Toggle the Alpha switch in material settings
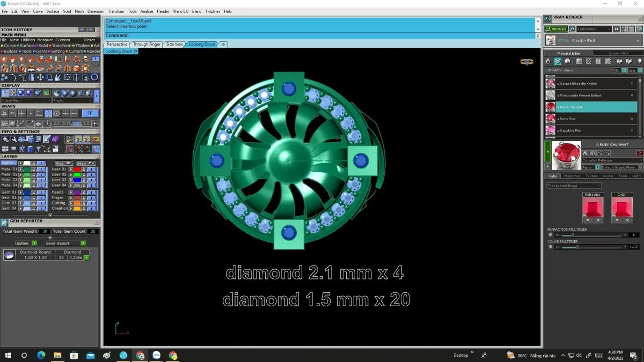Screen dimensions: 644x362 [x=598, y=167]
